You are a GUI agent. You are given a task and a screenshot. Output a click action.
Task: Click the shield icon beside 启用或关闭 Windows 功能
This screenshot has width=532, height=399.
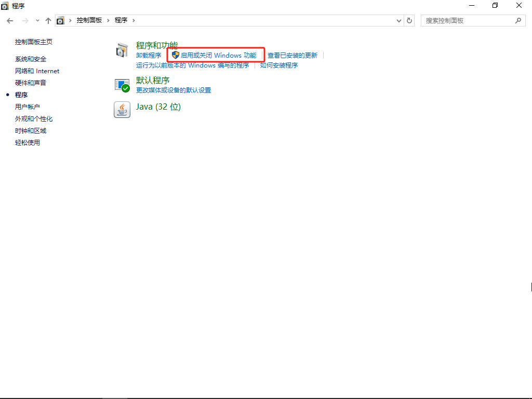tap(177, 55)
